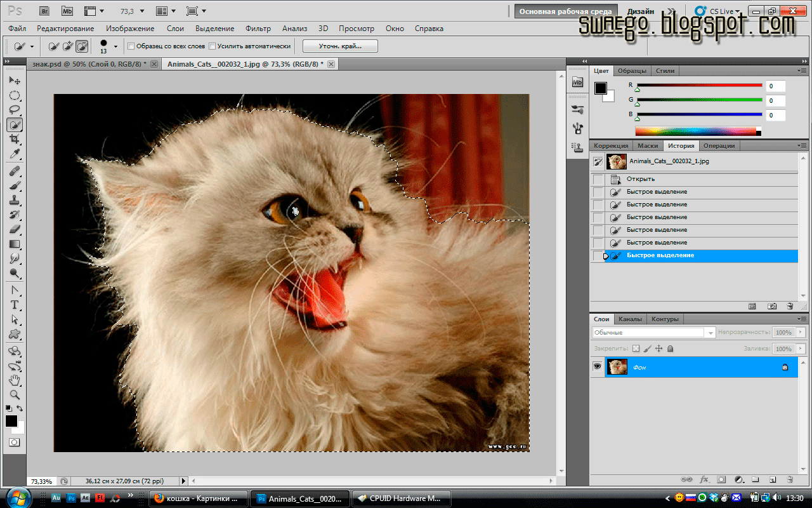The height and width of the screenshot is (508, 812).
Task: Select the 3D Object Rotate tool
Action: pos(15,351)
